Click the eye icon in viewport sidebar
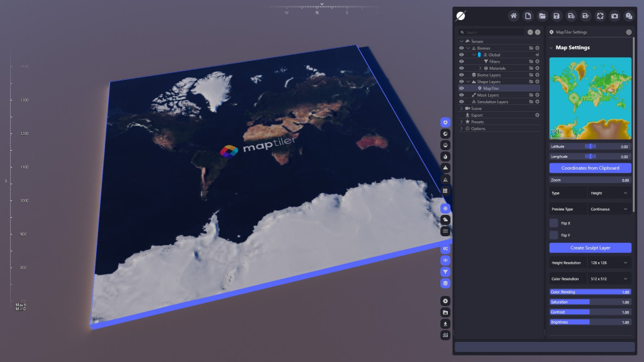This screenshot has height=362, width=644. click(x=445, y=260)
